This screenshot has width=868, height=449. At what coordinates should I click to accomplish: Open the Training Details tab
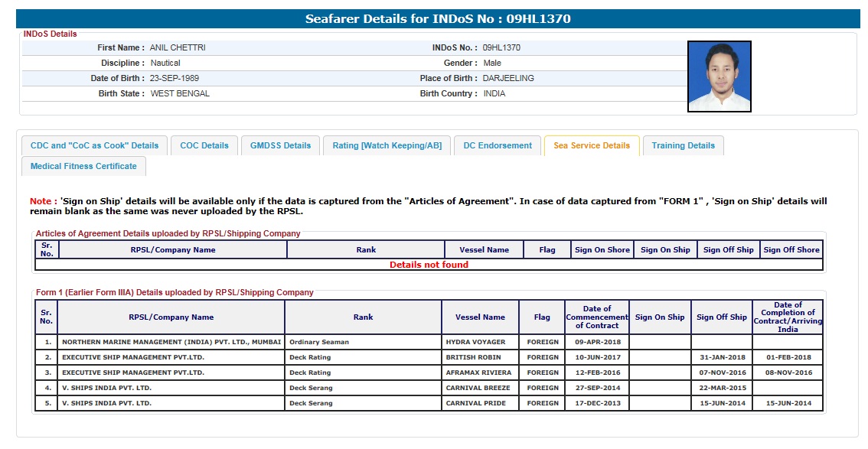683,145
